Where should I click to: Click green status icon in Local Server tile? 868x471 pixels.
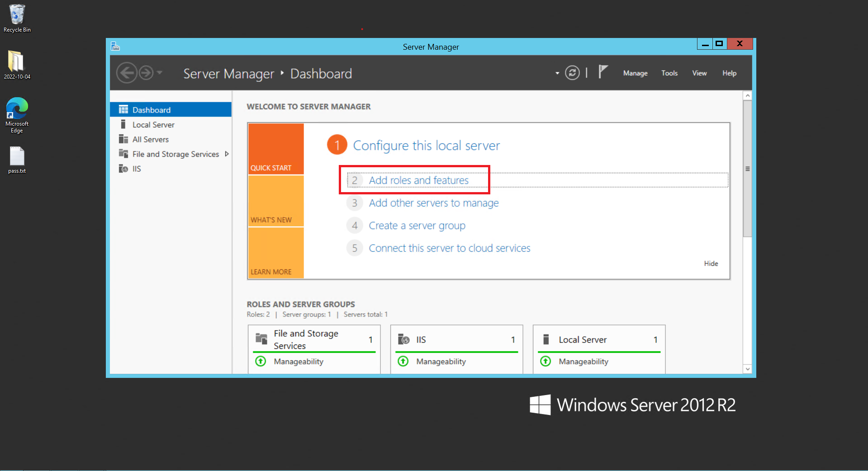[545, 361]
